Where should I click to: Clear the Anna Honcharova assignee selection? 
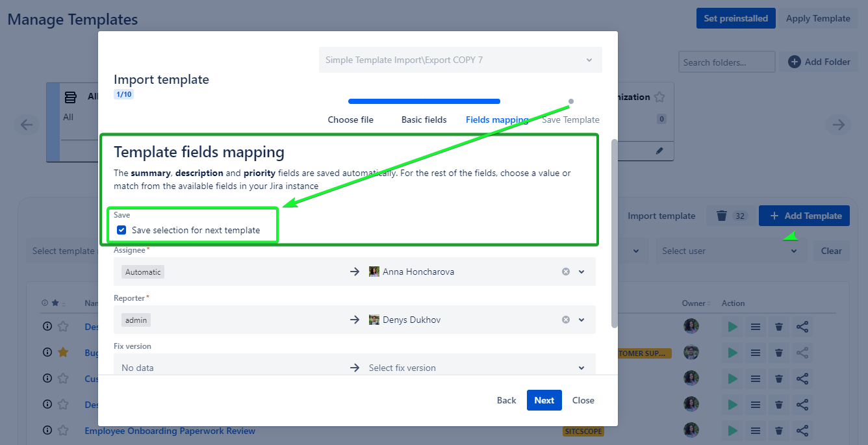click(x=566, y=272)
